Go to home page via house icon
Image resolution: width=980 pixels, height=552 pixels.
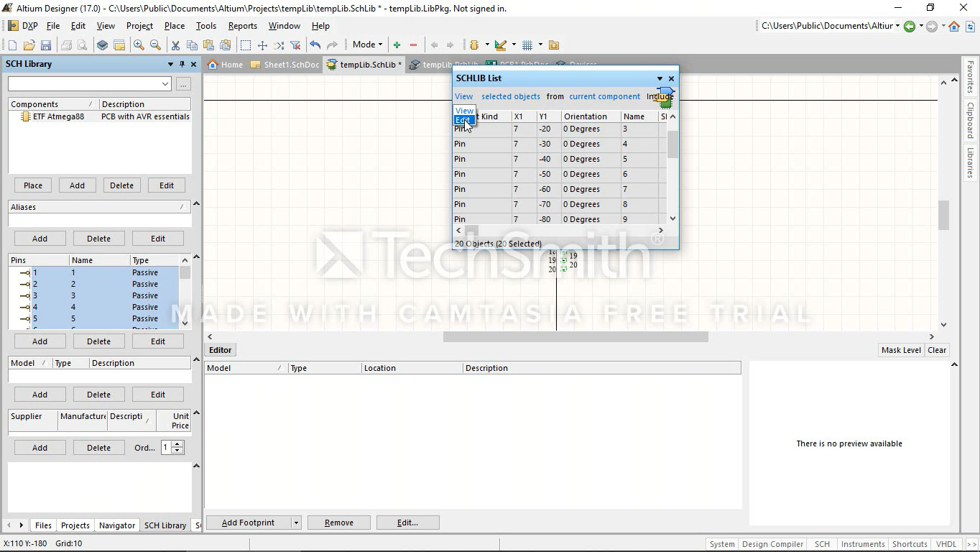(x=954, y=27)
